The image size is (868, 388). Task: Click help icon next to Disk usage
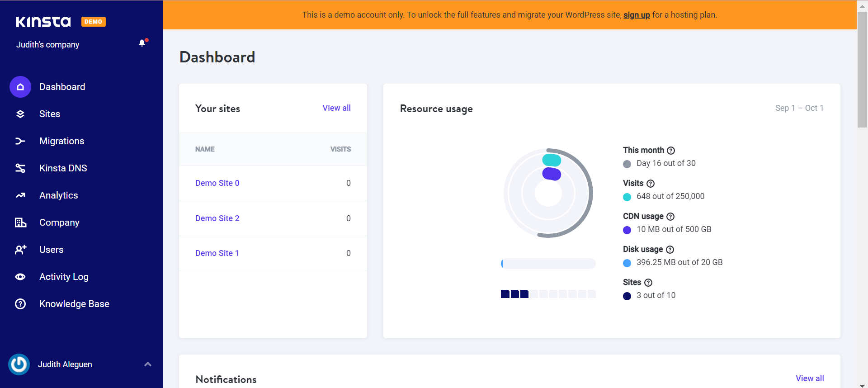click(x=670, y=250)
